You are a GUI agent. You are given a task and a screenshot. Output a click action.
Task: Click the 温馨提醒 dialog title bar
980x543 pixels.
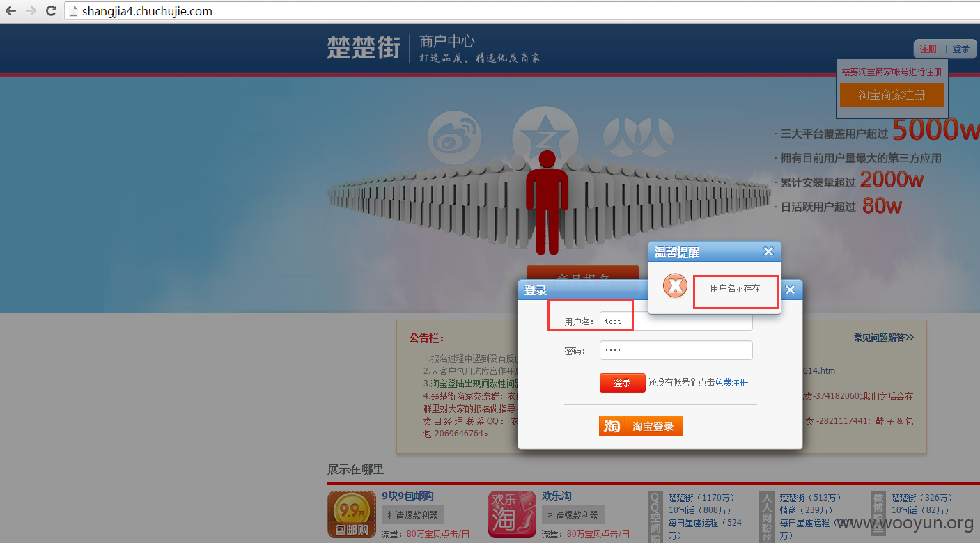click(x=715, y=252)
